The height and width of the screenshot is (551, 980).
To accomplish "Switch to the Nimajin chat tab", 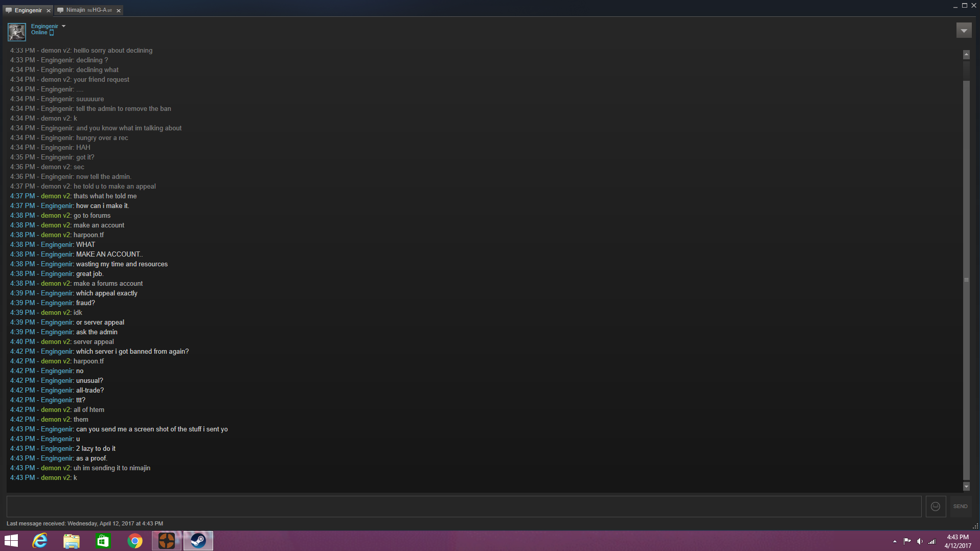I will 84,10.
